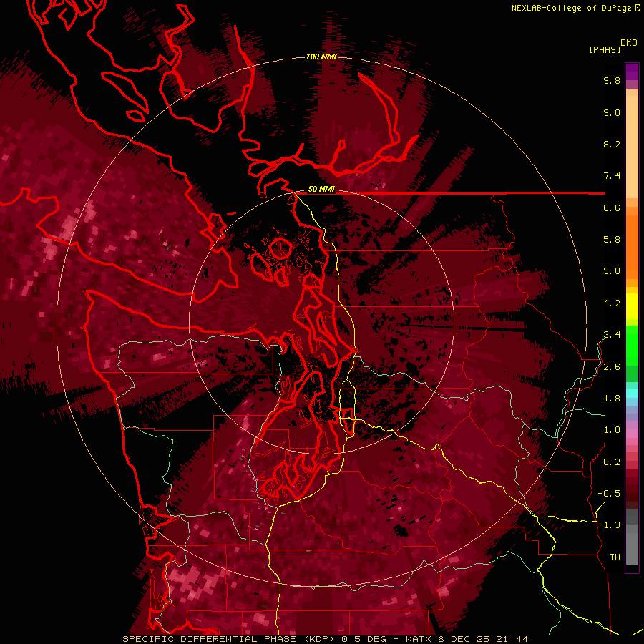The width and height of the screenshot is (644, 644).
Task: Click the cyan segment of the color bar
Action: point(632,393)
